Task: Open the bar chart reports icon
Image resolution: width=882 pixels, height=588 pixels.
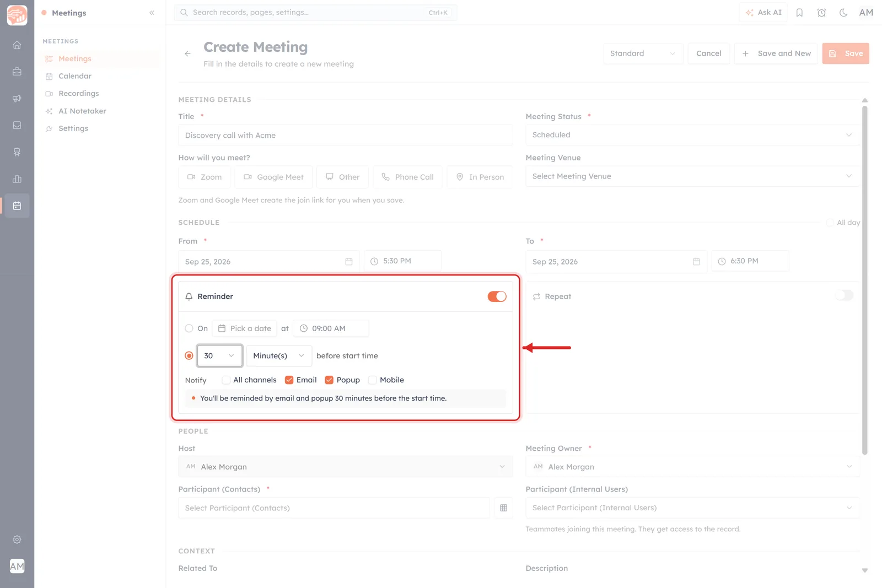Action: pyautogui.click(x=17, y=179)
